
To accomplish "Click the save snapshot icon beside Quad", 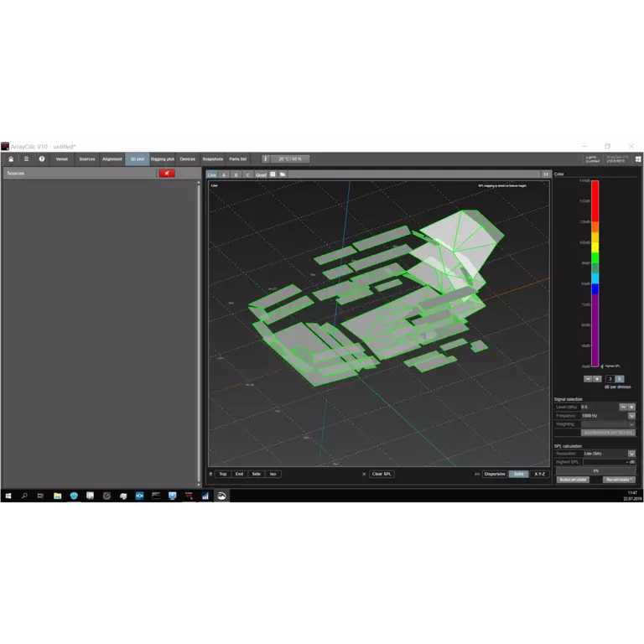I will [x=273, y=174].
